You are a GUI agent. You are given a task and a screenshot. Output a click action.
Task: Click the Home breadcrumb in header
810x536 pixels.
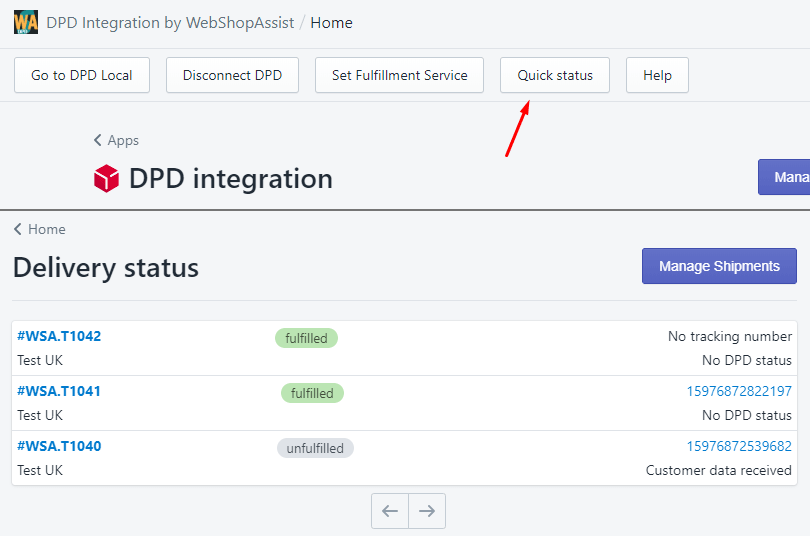(332, 23)
